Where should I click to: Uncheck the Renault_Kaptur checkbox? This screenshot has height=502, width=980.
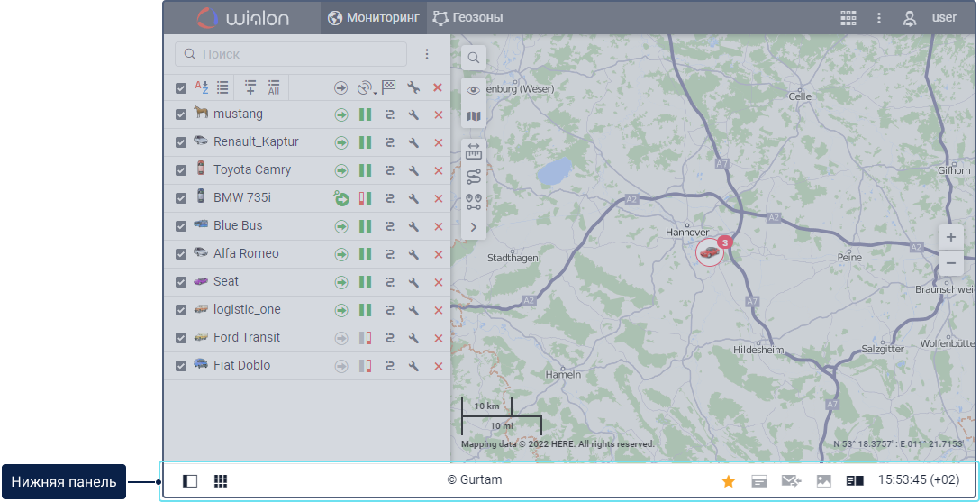click(x=181, y=142)
